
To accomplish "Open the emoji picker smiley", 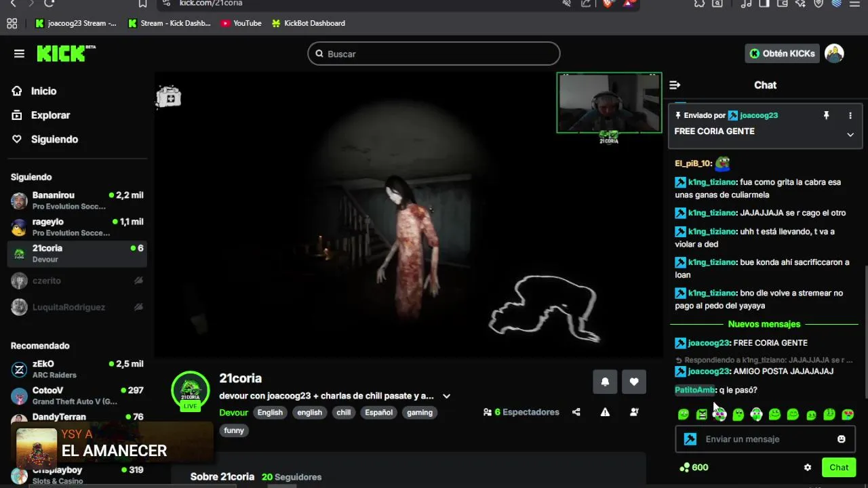I will (x=842, y=439).
